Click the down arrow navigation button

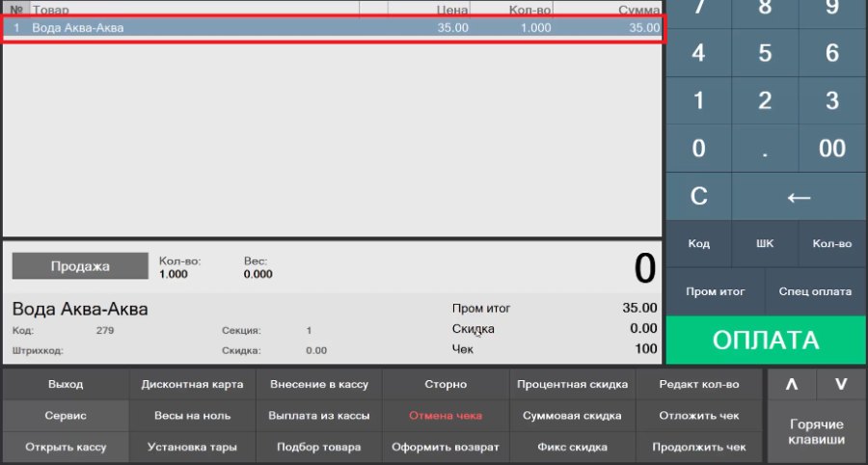[x=841, y=384]
